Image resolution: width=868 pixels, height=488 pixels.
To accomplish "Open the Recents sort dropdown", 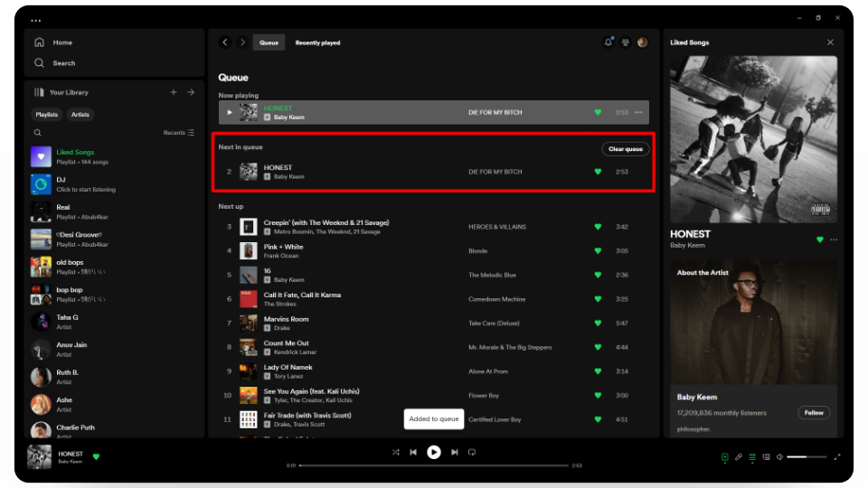I will point(178,133).
